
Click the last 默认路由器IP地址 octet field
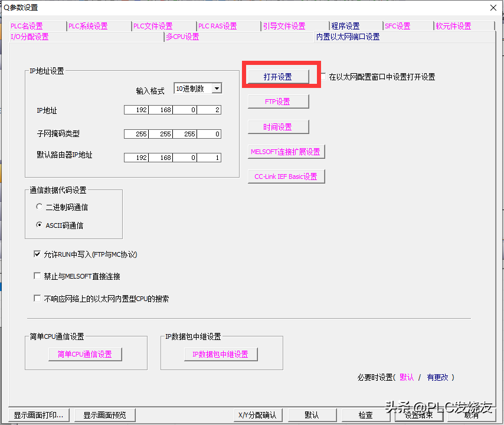coord(209,158)
